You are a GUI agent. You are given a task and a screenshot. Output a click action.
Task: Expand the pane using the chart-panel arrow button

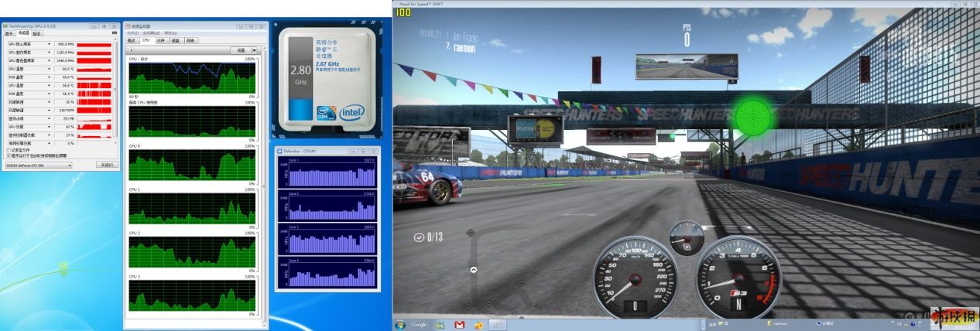click(x=131, y=49)
